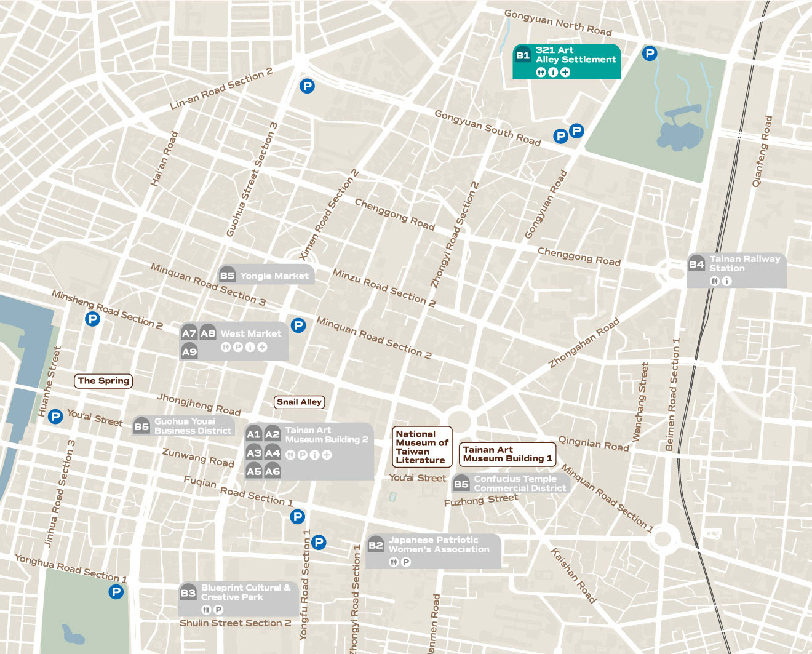Click the blue parking icon right of West Market
This screenshot has width=812, height=654.
(298, 325)
